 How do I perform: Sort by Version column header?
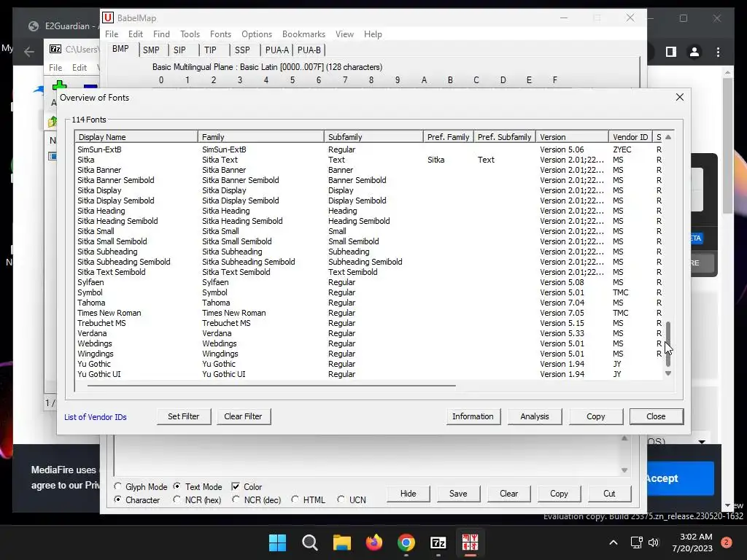tap(572, 137)
